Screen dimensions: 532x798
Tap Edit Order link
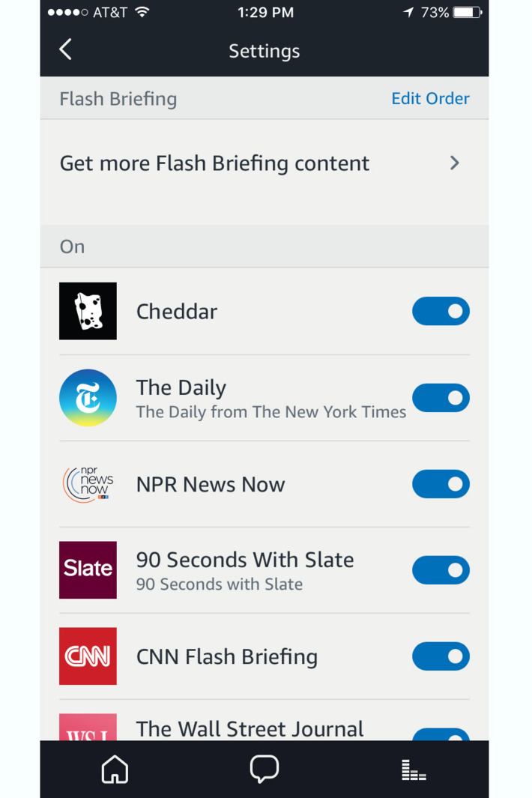[x=430, y=98]
